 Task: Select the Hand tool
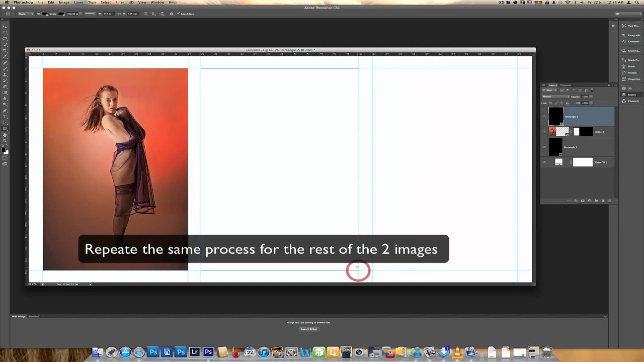click(x=5, y=135)
